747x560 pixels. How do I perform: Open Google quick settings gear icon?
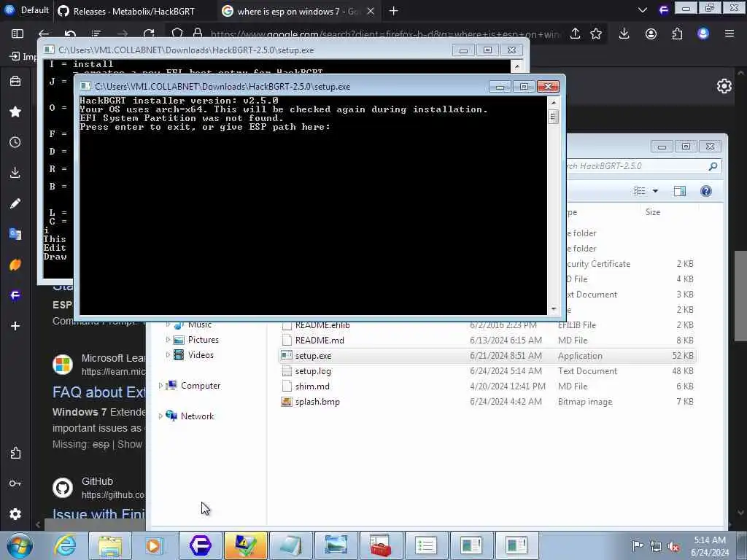point(724,86)
